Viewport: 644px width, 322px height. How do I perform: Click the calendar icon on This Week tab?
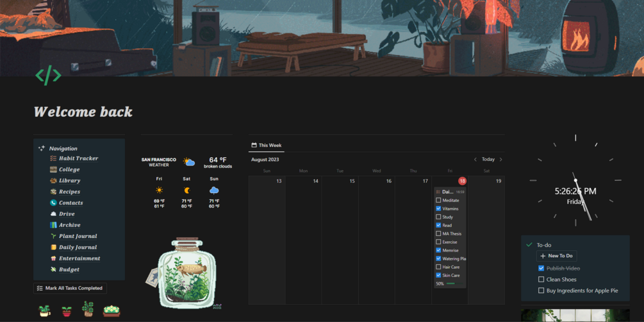click(x=254, y=145)
